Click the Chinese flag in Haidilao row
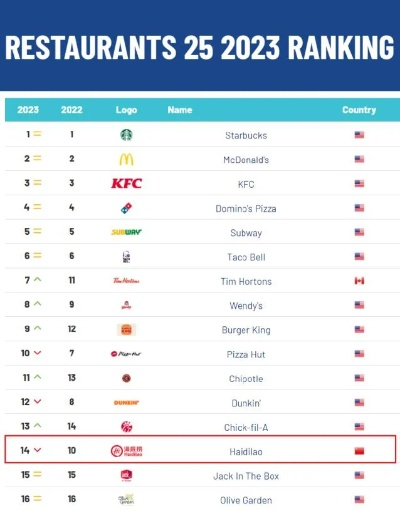 359,451
